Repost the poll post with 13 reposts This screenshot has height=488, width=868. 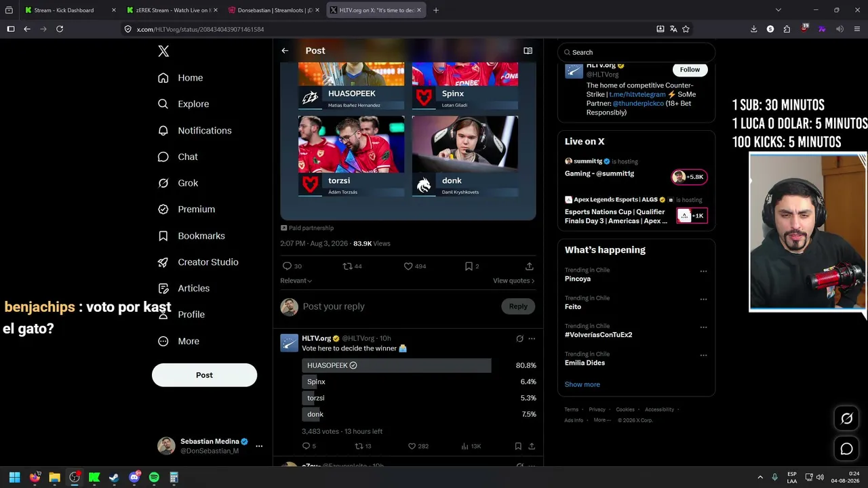pyautogui.click(x=363, y=446)
